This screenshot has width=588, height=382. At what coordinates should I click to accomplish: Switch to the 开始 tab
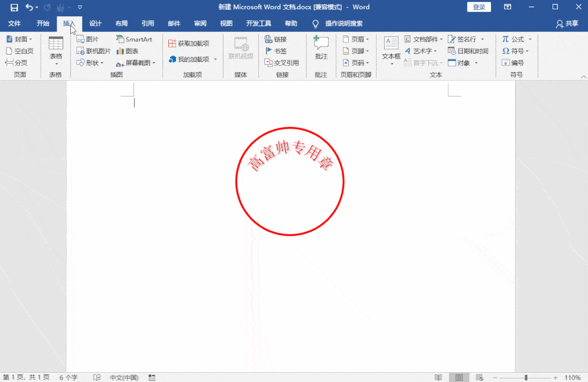click(43, 23)
